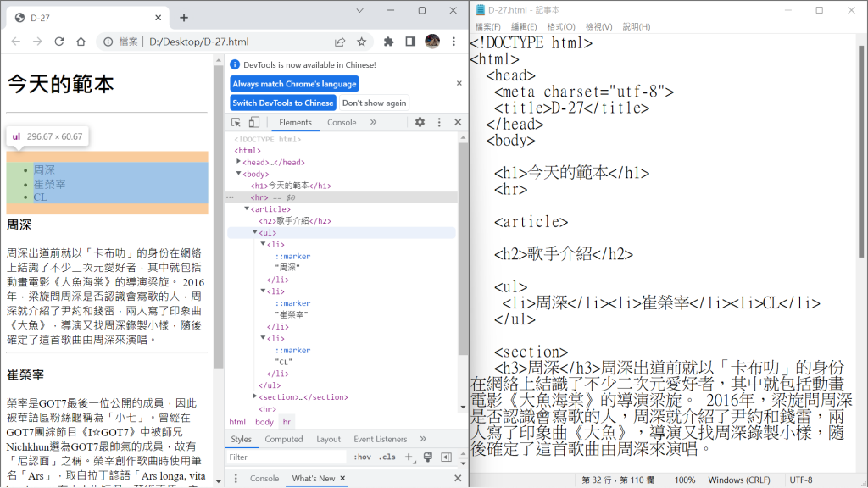The width and height of the screenshot is (868, 488).
Task: Go forward in Chrome history
Action: 37,42
